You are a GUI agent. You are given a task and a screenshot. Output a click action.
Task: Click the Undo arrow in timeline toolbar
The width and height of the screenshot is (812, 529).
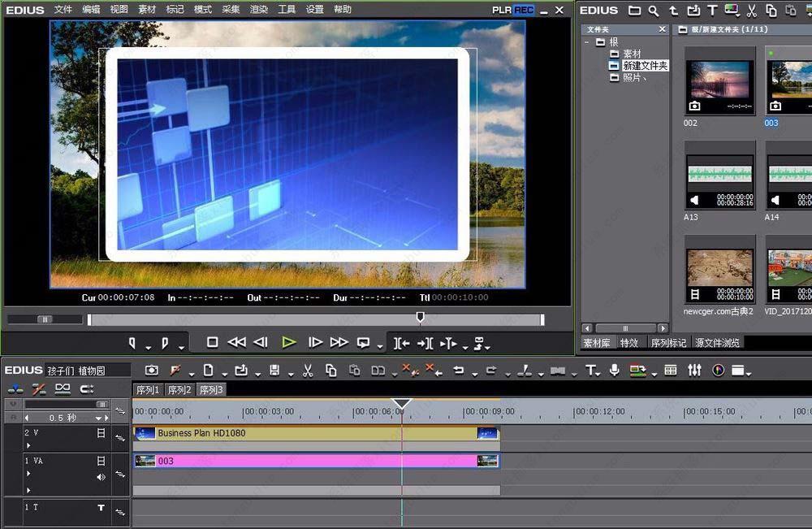458,370
